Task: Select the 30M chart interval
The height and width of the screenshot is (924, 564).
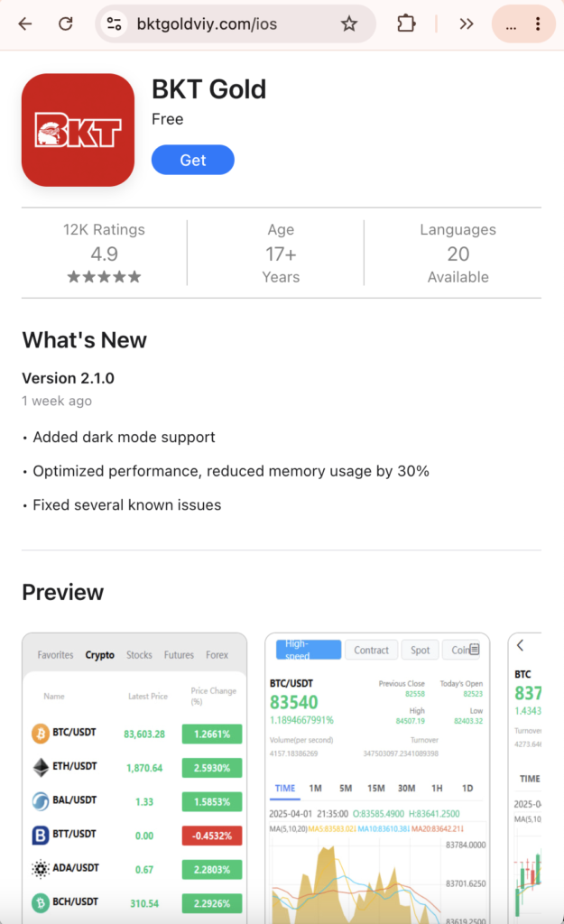Action: click(407, 789)
